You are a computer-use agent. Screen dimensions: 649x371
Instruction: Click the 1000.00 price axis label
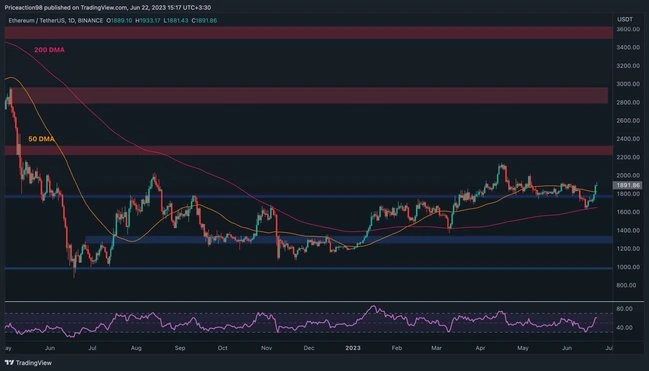pos(627,267)
